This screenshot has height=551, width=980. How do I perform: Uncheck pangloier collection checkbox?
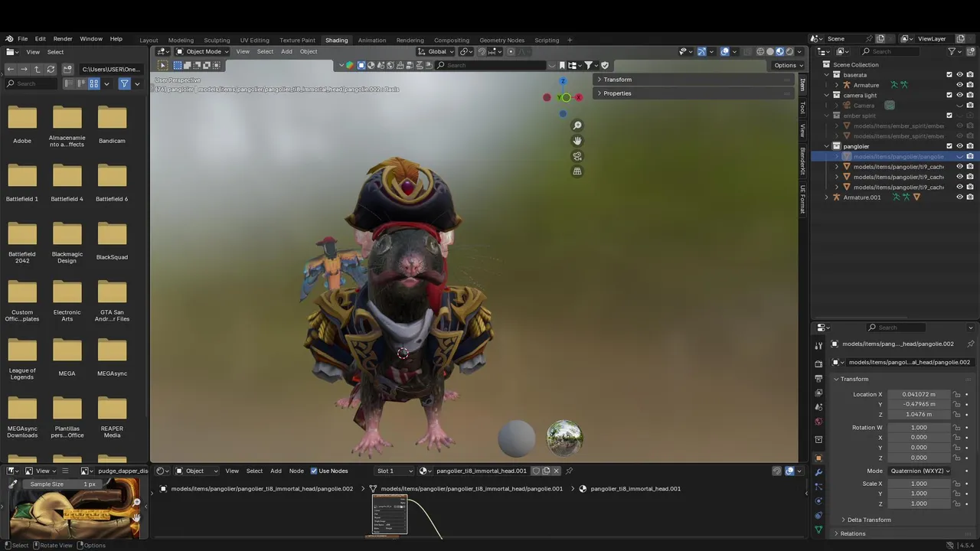949,146
